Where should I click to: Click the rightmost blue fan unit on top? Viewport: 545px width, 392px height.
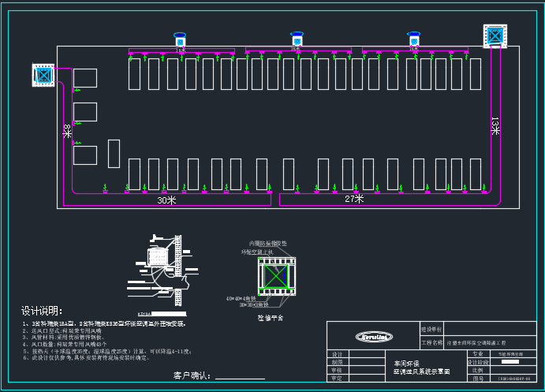[x=413, y=39]
